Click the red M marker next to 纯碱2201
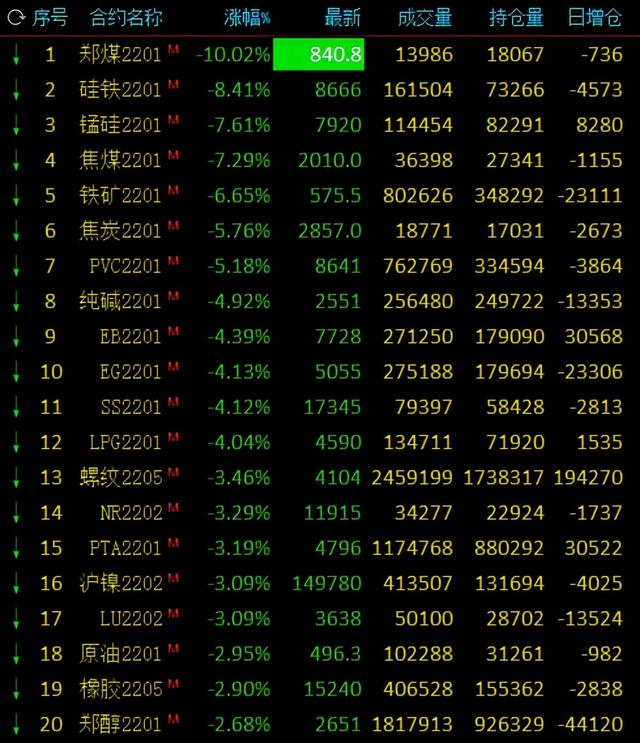 173,296
